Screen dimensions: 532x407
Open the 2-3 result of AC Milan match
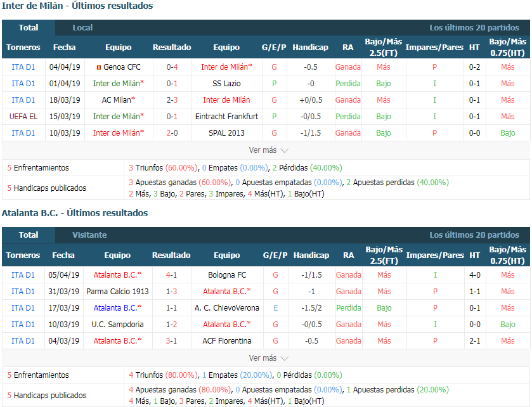(x=172, y=100)
